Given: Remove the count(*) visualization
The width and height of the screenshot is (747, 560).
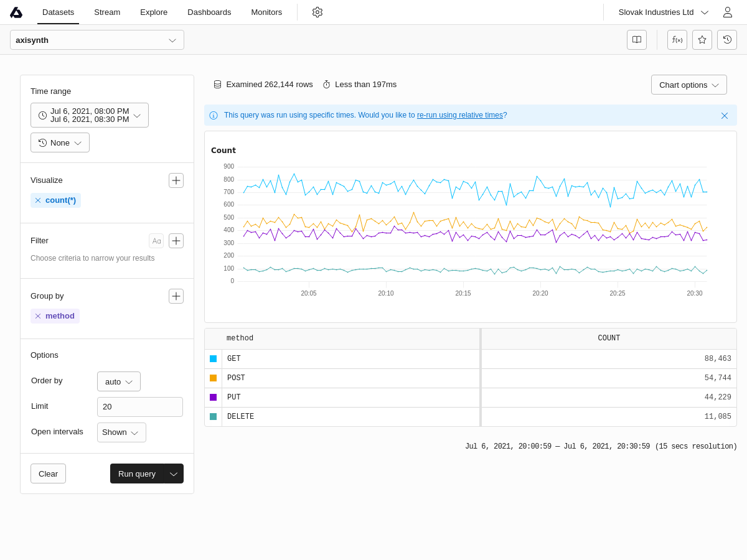Looking at the screenshot, I should (38, 200).
